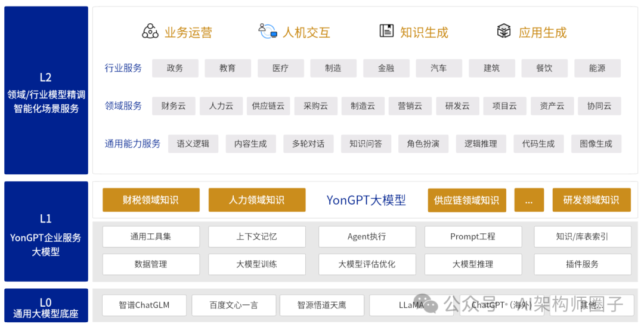
Task: Select the 逻辑推理 capability box
Action: pyautogui.click(x=481, y=144)
